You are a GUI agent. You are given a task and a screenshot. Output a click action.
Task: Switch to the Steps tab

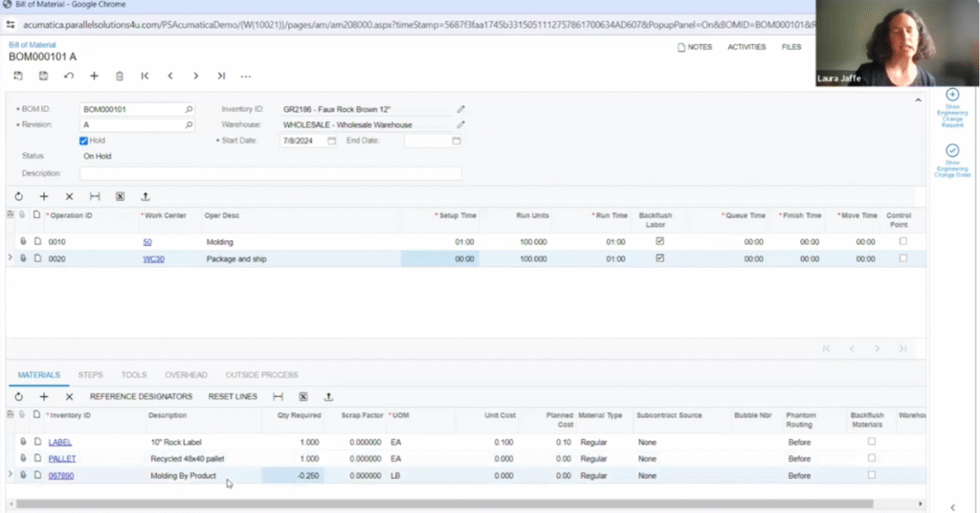[91, 375]
